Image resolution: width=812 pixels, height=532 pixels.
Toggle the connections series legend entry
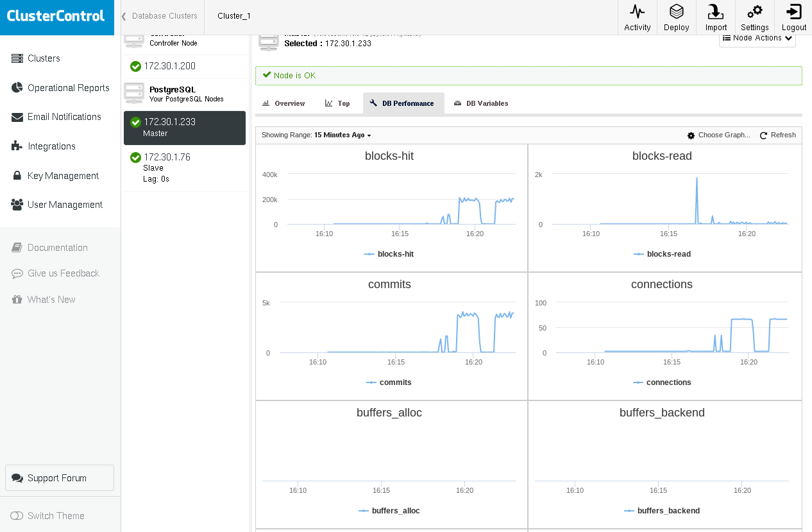(661, 382)
